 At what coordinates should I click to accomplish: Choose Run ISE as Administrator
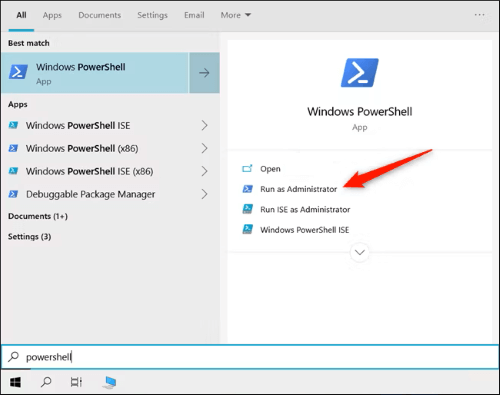[x=305, y=209]
